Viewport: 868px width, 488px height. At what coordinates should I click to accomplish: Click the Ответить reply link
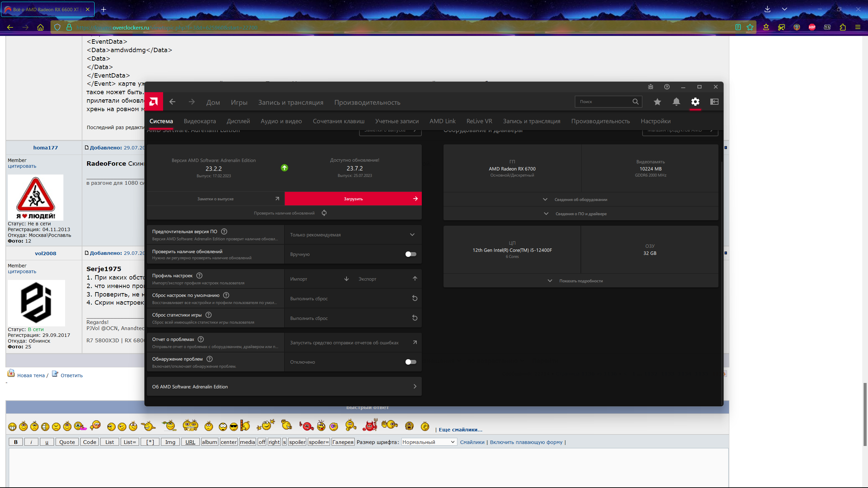72,375
